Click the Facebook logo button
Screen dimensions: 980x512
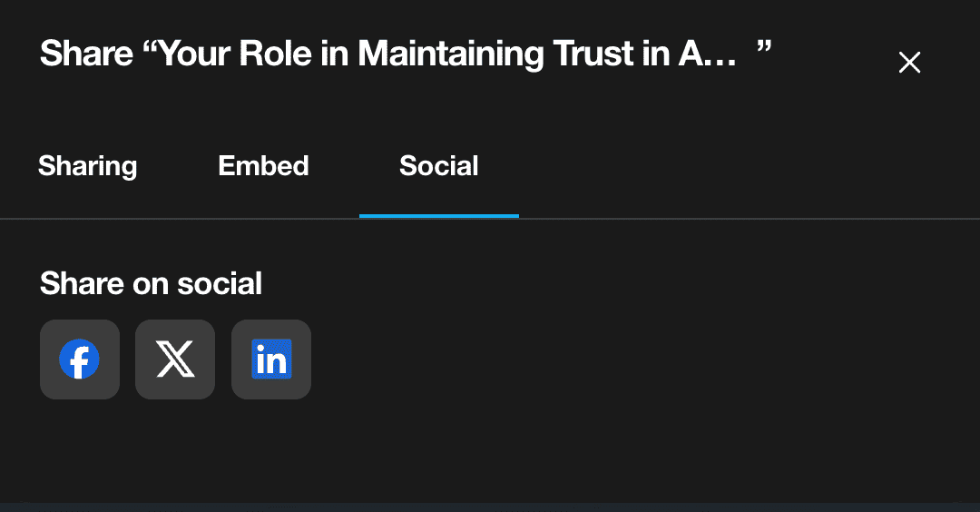click(x=80, y=359)
